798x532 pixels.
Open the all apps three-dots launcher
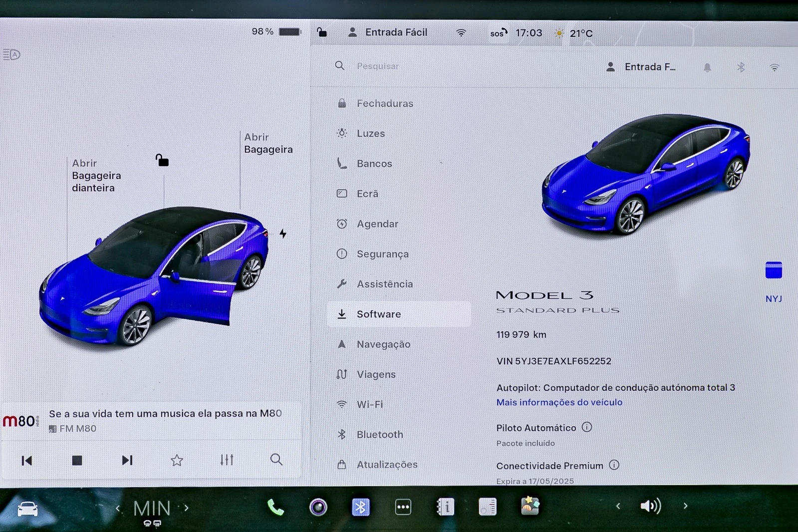(x=403, y=507)
